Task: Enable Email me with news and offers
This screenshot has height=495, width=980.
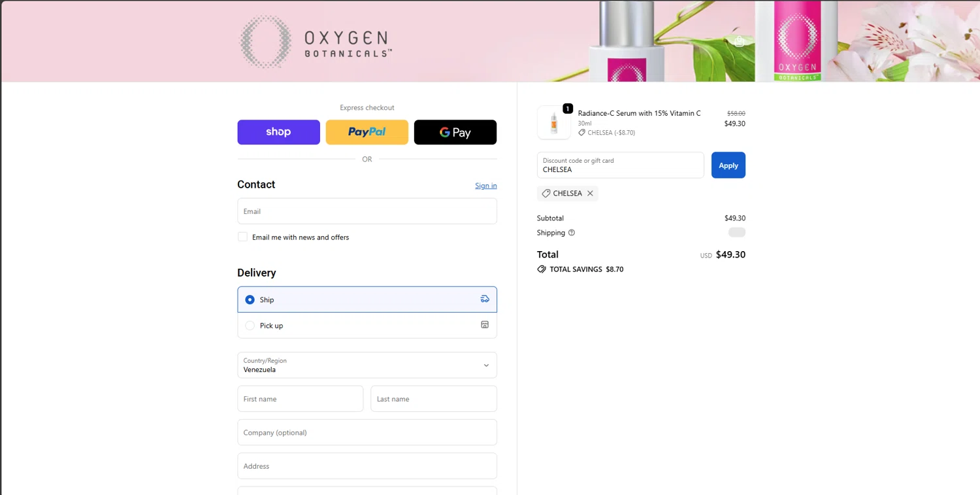Action: [242, 237]
